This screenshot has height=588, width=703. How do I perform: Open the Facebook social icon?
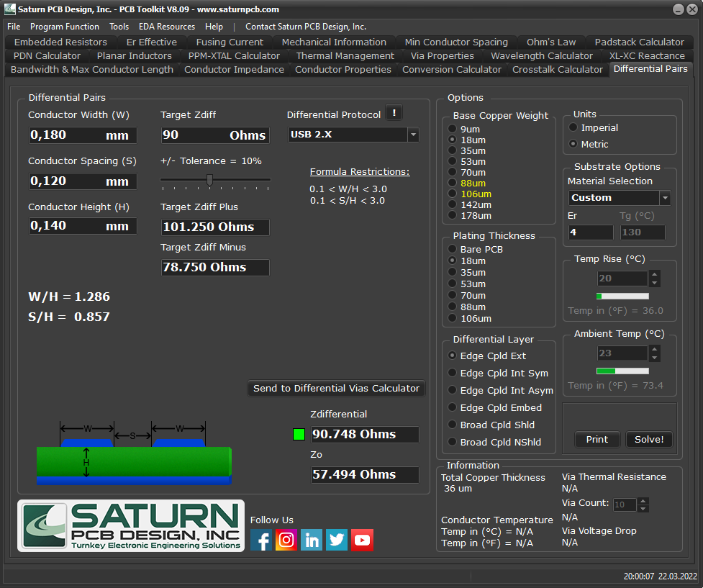coord(261,540)
